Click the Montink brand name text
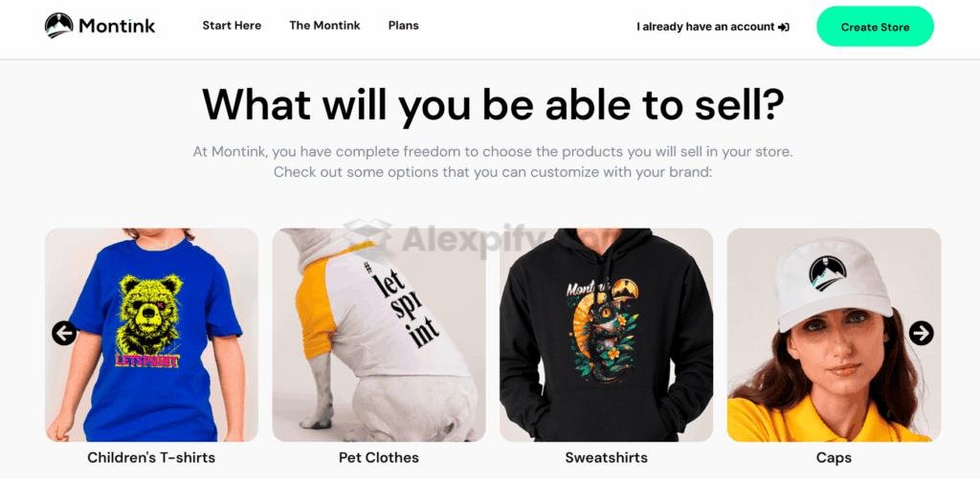 click(117, 26)
